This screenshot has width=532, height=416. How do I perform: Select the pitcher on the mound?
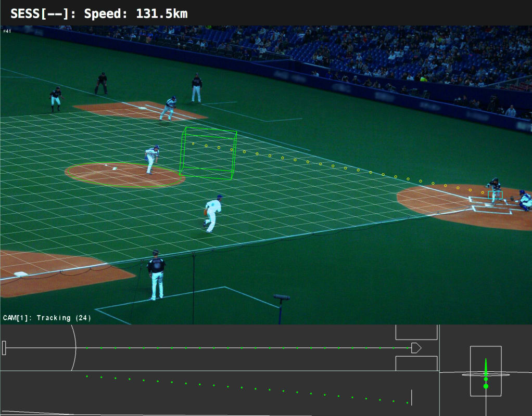pyautogui.click(x=151, y=159)
